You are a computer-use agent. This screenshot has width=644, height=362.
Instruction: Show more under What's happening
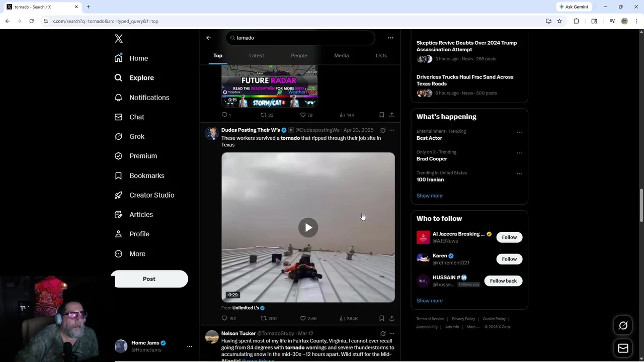click(x=430, y=196)
